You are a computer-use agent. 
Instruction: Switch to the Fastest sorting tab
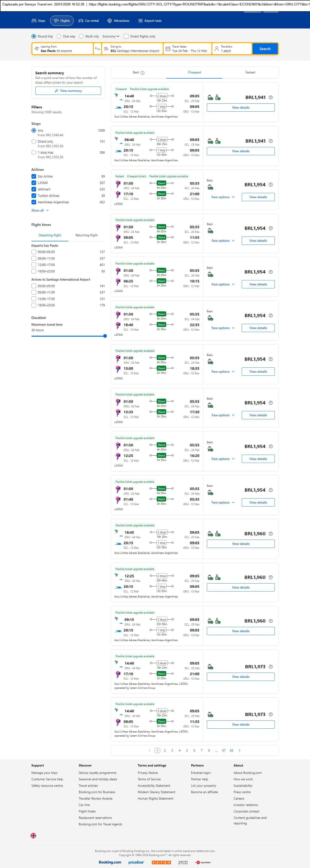pos(250,72)
